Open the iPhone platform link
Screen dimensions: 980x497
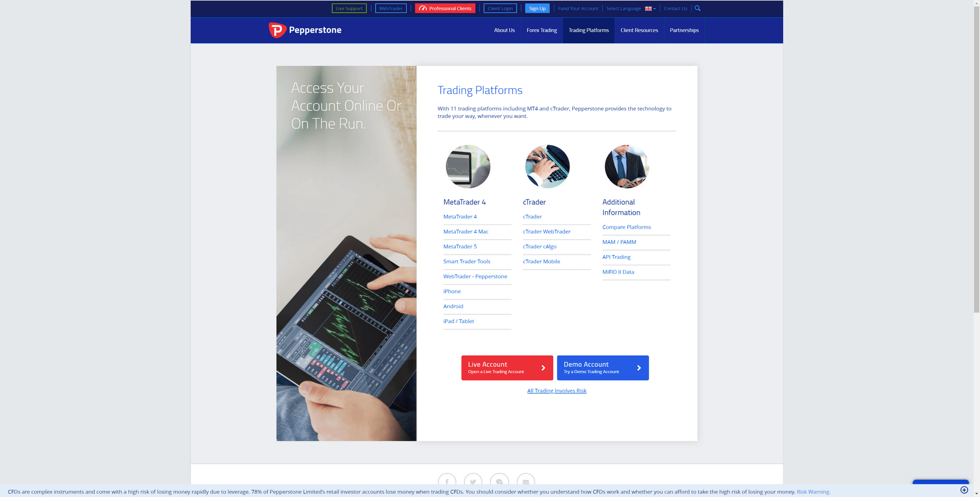tap(452, 291)
